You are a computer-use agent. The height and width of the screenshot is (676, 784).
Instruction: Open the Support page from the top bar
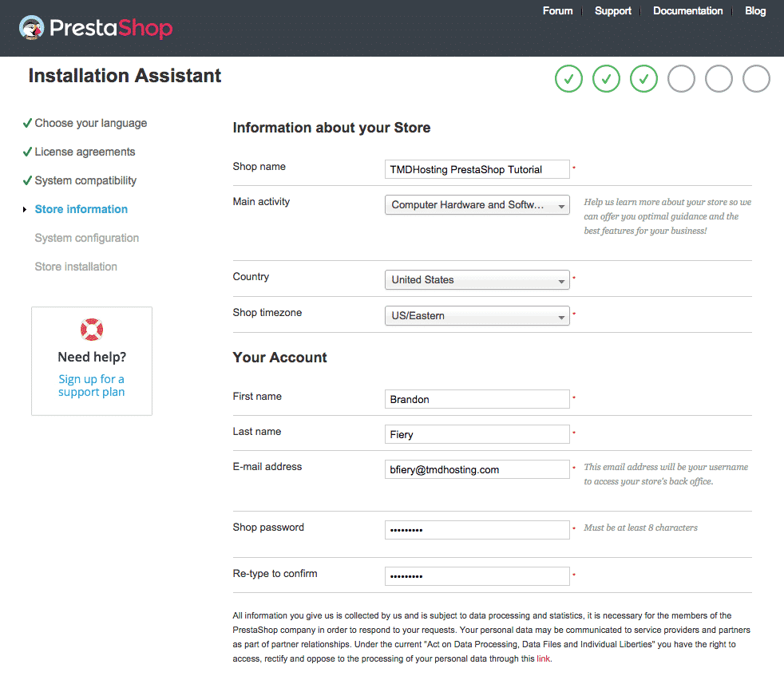point(612,11)
